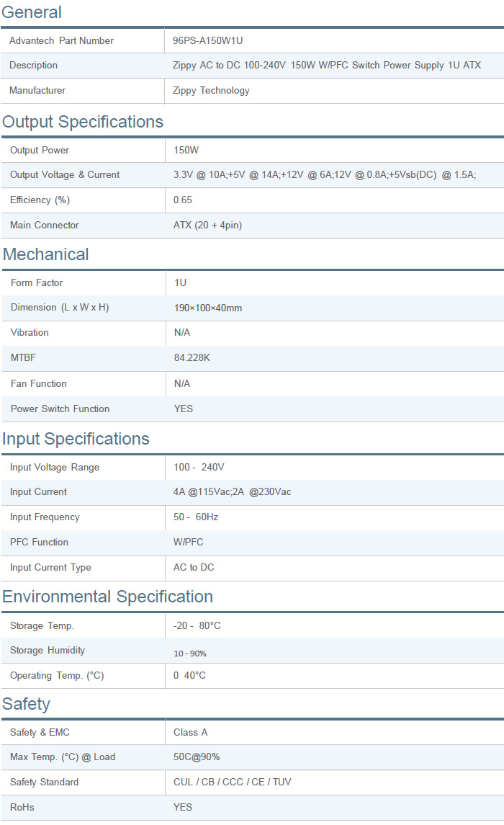Select the storage humidity value 10 - 90%
This screenshot has height=825, width=504.
point(190,654)
